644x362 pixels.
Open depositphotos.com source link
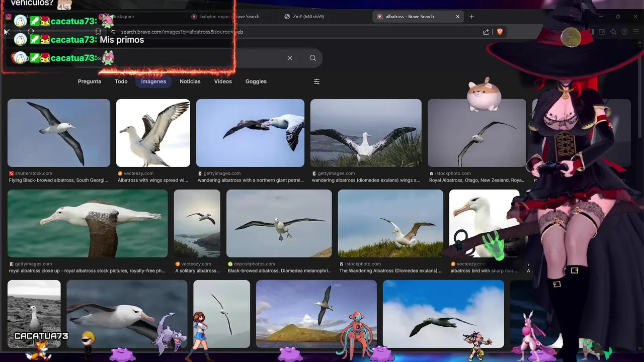point(255,264)
